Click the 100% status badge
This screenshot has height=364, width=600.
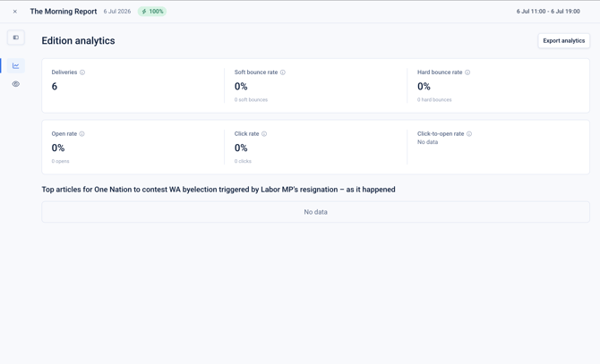coord(152,12)
